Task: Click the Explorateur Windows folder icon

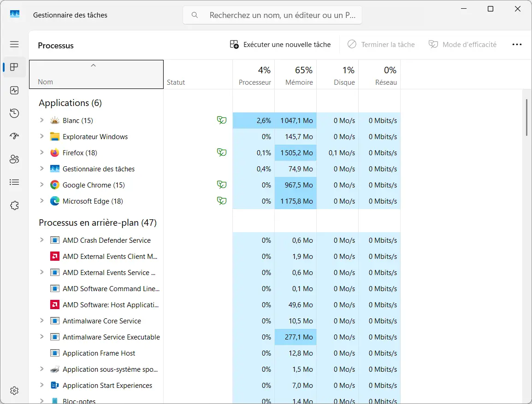Action: point(54,137)
